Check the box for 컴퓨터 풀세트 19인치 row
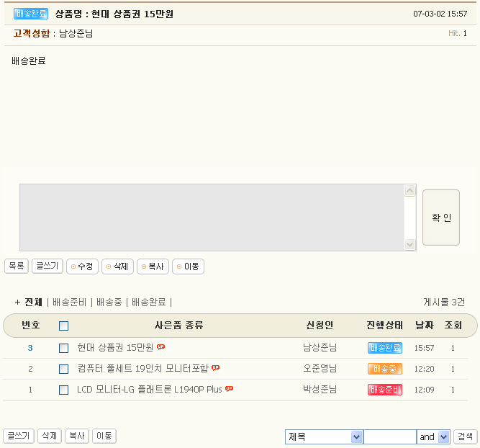480x448 pixels. [x=64, y=369]
